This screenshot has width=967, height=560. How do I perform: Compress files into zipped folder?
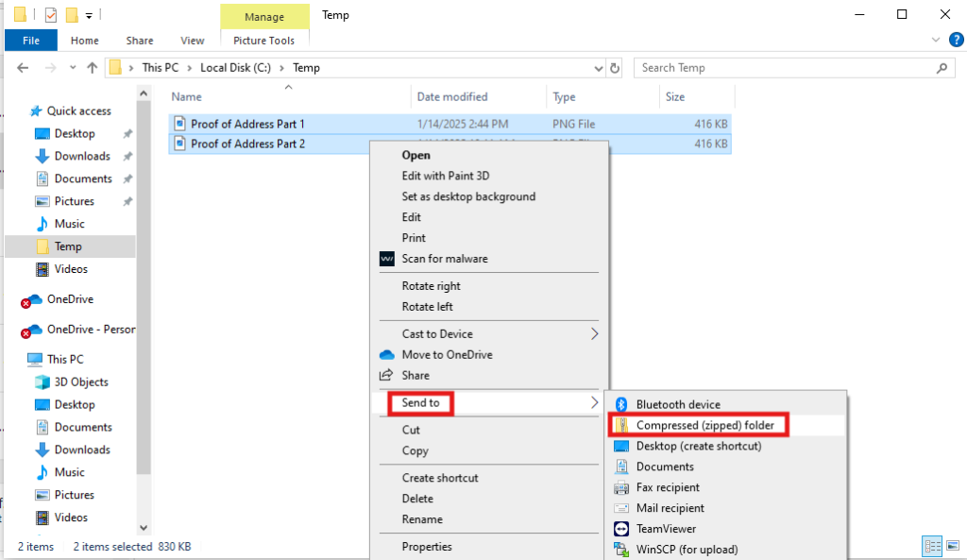700,425
